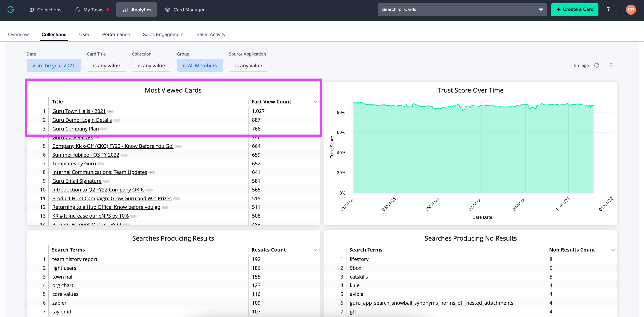Switch to the Collections analytics tab

click(x=54, y=34)
